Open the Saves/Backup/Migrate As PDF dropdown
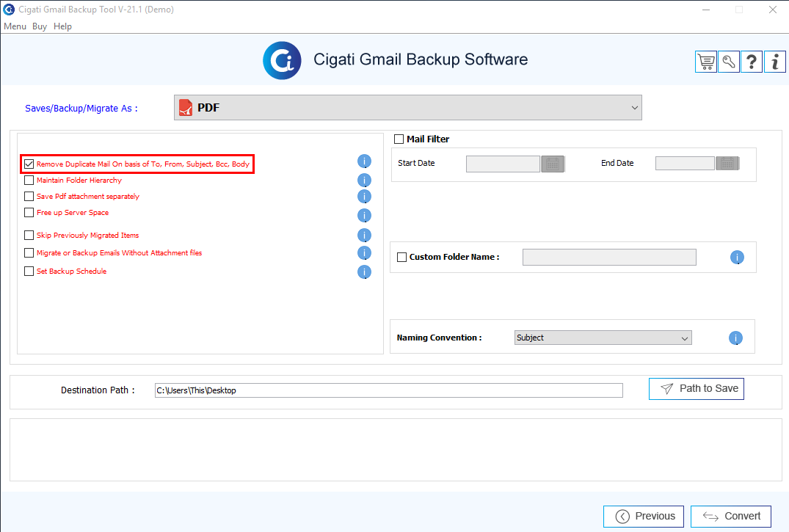Image resolution: width=789 pixels, height=532 pixels. [x=408, y=108]
